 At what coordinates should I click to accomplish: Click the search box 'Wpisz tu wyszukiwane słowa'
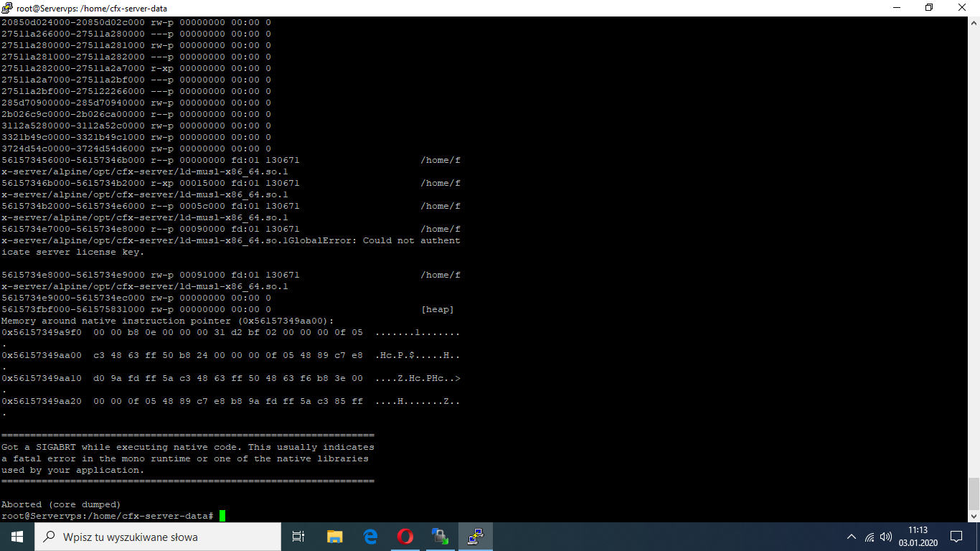158,537
